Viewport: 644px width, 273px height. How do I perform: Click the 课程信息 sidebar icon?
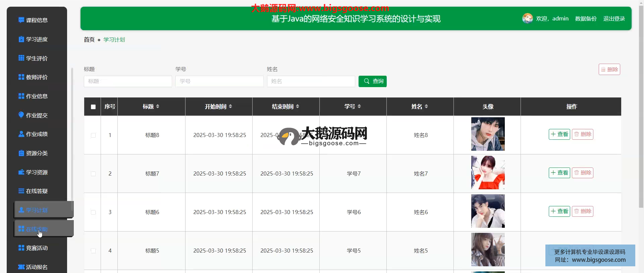pos(21,20)
